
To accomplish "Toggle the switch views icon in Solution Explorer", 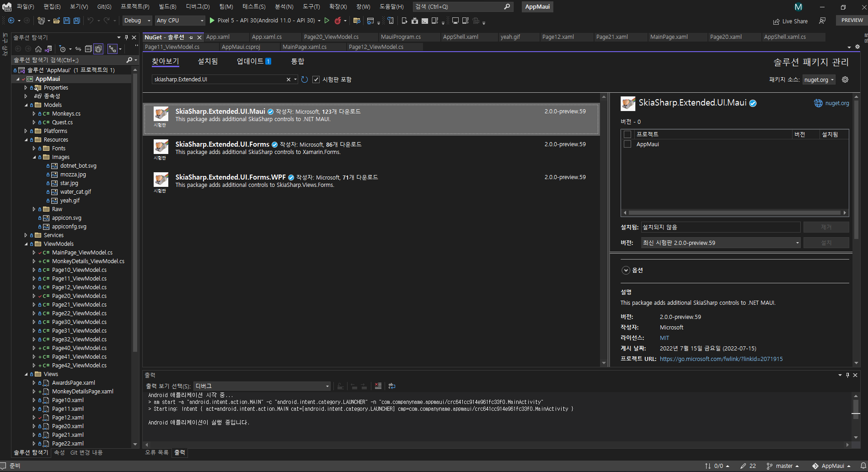I will (48, 49).
